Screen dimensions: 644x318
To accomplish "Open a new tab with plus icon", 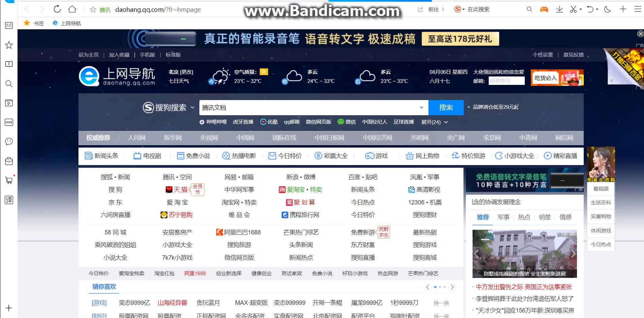I will click(623, 9).
